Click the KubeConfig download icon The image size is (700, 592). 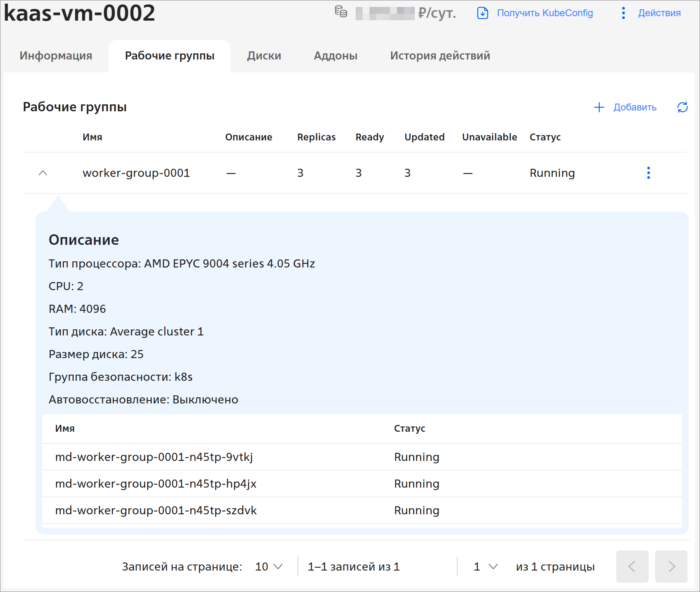pos(482,13)
